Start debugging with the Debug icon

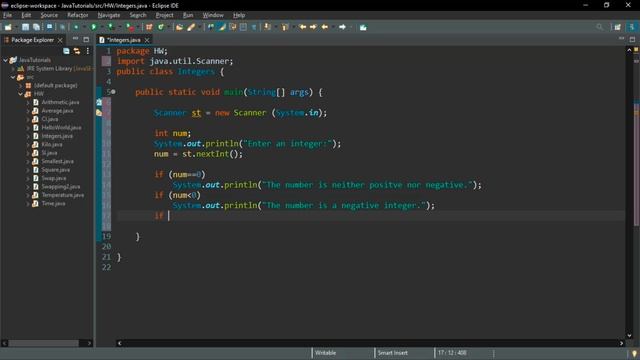tap(76, 27)
